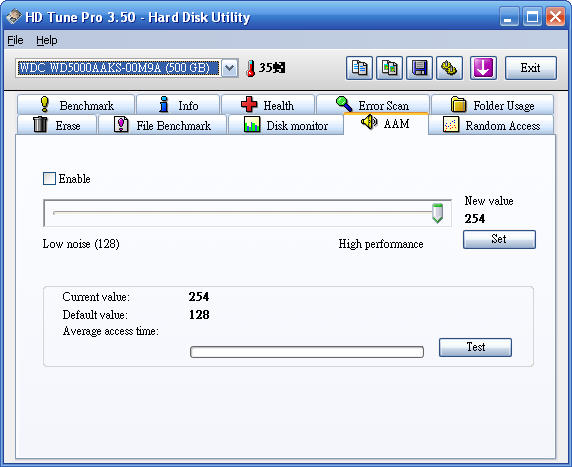
Task: Minimize the HD Tune Pro window
Action: (x=509, y=17)
